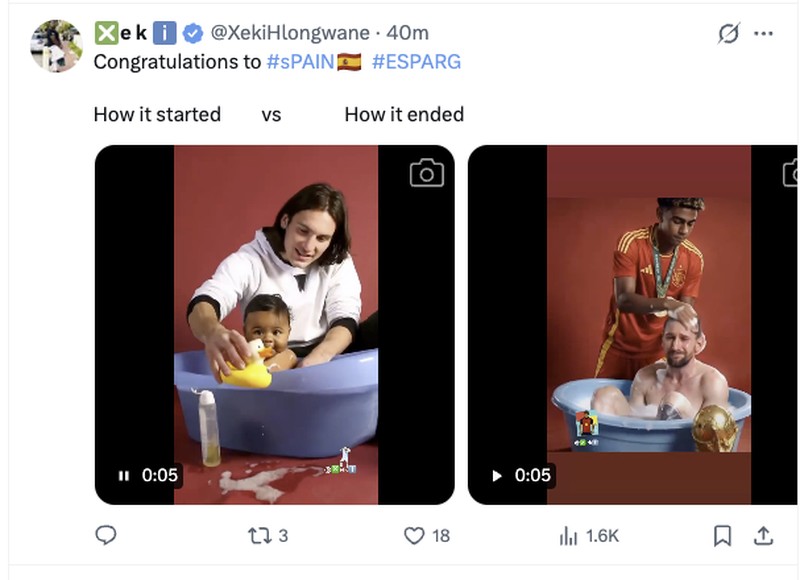
Task: Open the Spain jersey bath video thumbnail
Action: (633, 325)
